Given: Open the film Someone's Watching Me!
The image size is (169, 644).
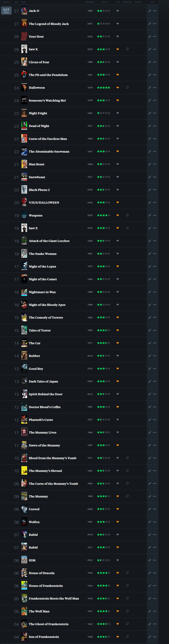Looking at the screenshot, I should point(47,100).
